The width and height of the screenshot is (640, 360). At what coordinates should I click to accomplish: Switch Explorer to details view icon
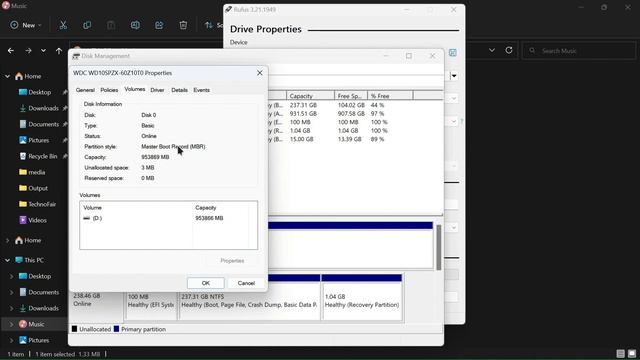tap(620, 353)
